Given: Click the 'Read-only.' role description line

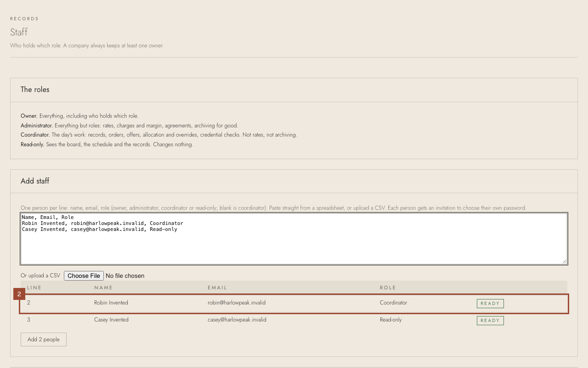Looking at the screenshot, I should pos(107,144).
